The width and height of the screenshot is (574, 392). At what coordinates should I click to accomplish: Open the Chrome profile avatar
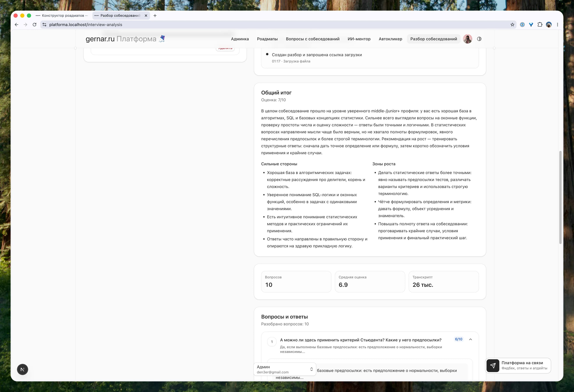point(549,25)
